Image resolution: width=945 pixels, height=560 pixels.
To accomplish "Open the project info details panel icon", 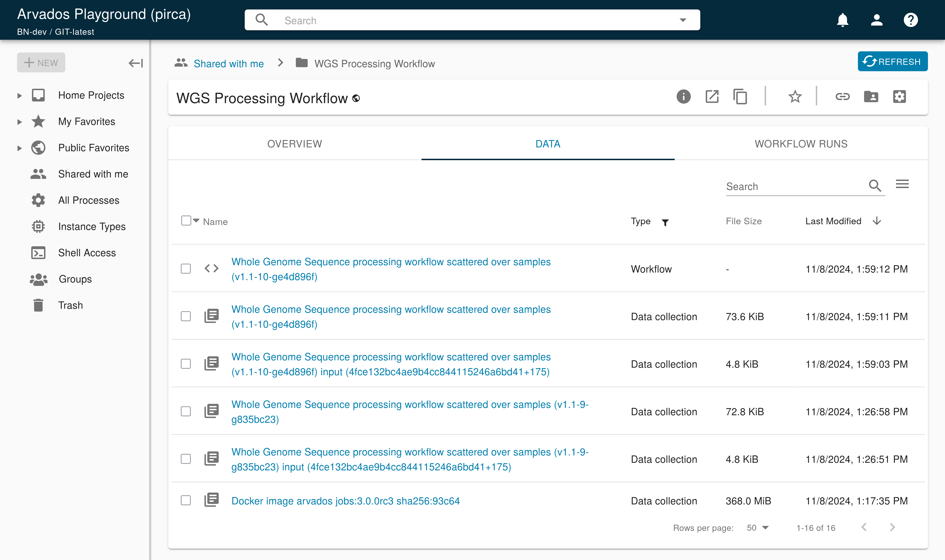I will [x=683, y=97].
